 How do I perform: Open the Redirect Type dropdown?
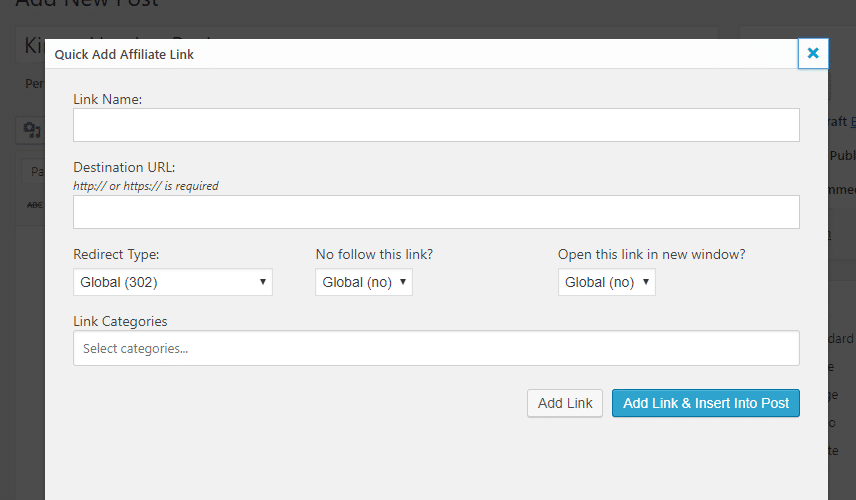click(173, 282)
